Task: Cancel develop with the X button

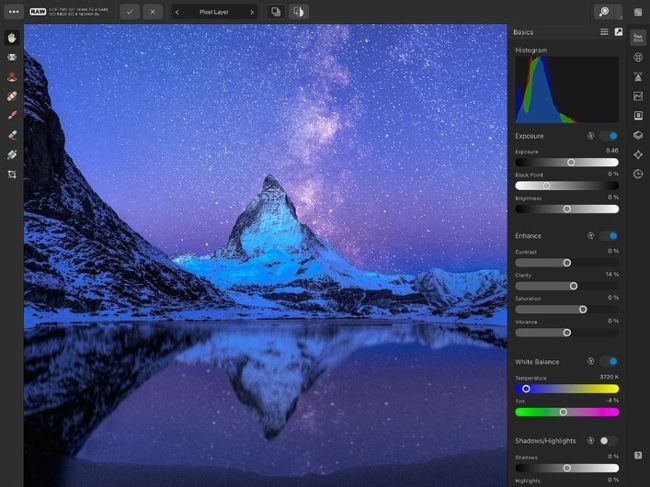Action: [x=152, y=12]
